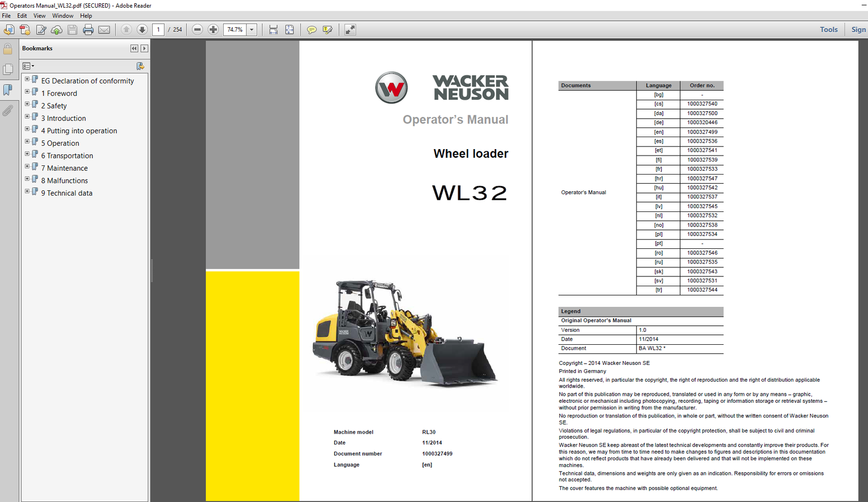Open the Tools pane
The height and width of the screenshot is (502, 868).
click(x=828, y=30)
